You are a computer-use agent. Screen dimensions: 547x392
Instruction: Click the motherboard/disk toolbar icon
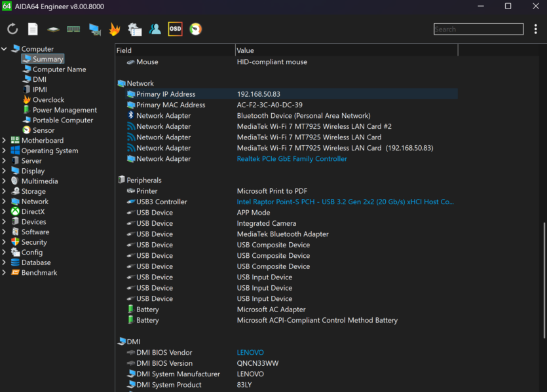click(x=53, y=29)
